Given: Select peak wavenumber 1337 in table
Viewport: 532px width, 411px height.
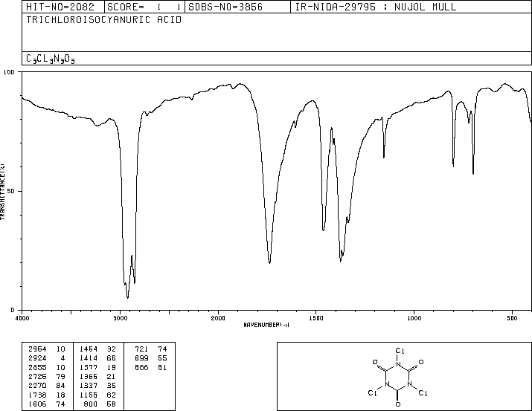Looking at the screenshot, I should coord(89,386).
